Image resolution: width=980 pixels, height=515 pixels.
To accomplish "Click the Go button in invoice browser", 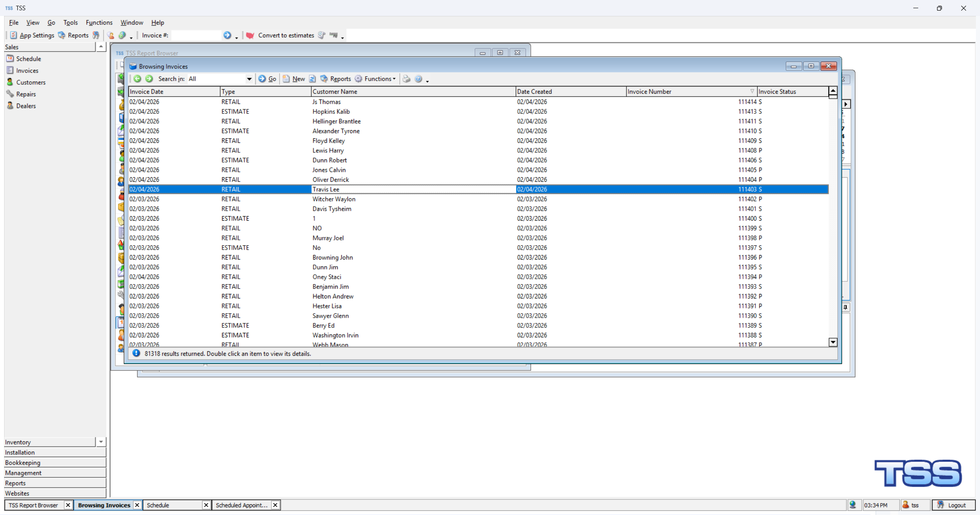I will pyautogui.click(x=267, y=79).
